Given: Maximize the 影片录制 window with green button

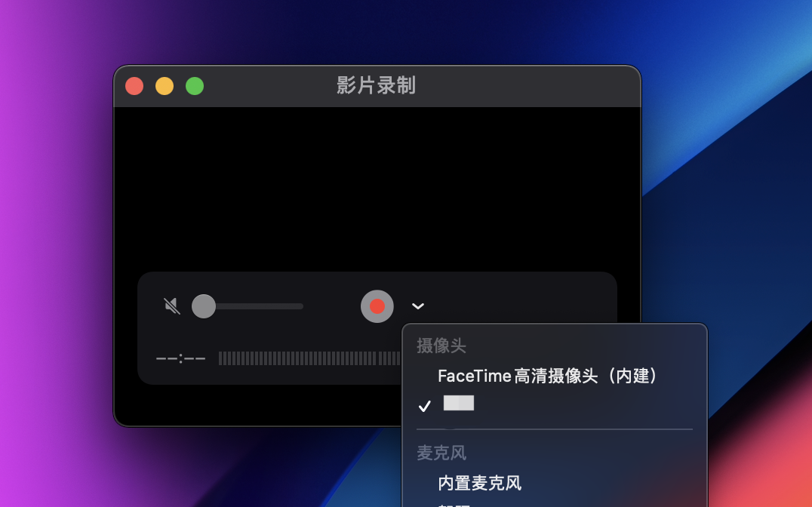Looking at the screenshot, I should point(195,86).
